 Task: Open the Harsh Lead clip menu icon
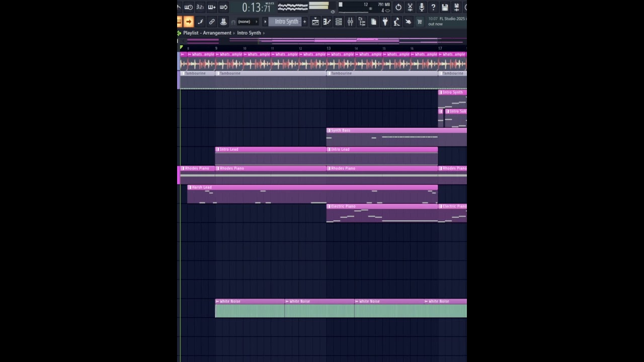(190, 187)
